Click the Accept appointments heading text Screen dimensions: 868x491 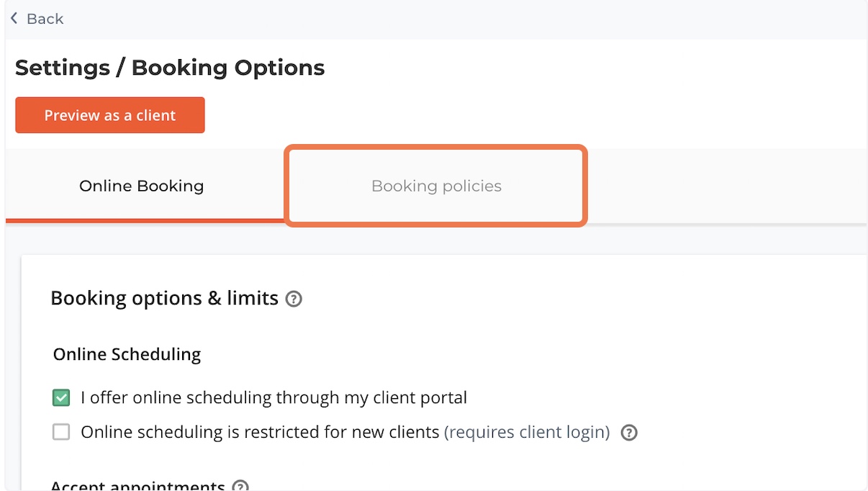(x=138, y=486)
